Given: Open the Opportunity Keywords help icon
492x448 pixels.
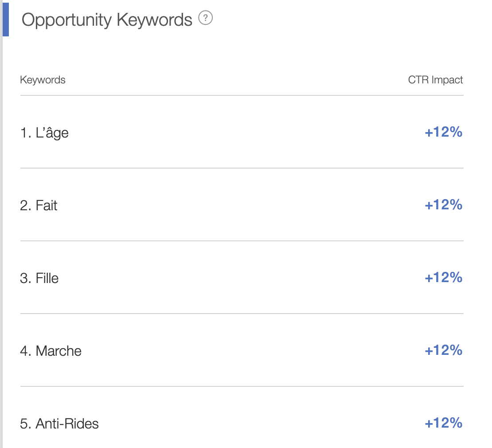Looking at the screenshot, I should 206,18.
